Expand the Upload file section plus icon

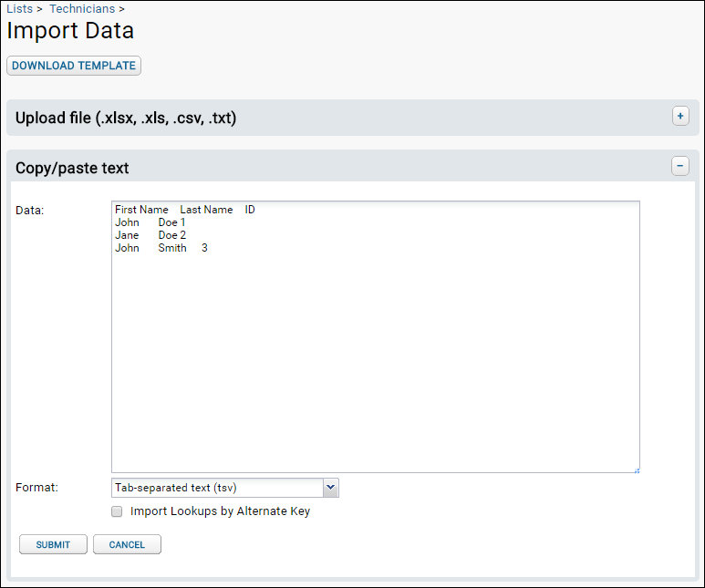[680, 117]
